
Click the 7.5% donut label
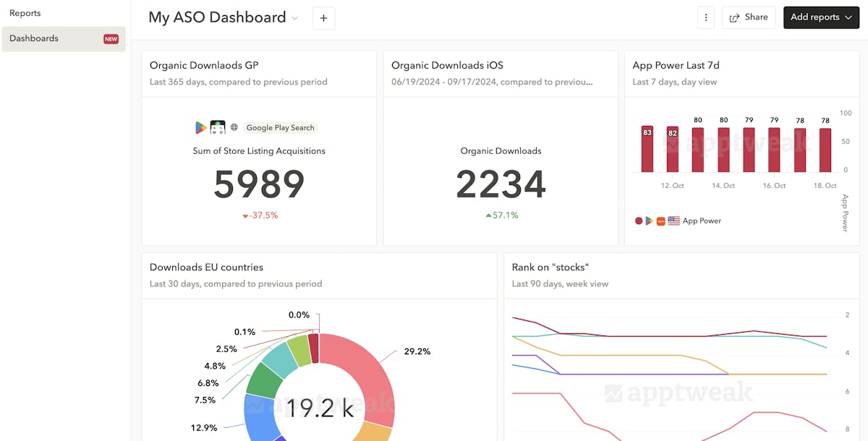(x=205, y=400)
